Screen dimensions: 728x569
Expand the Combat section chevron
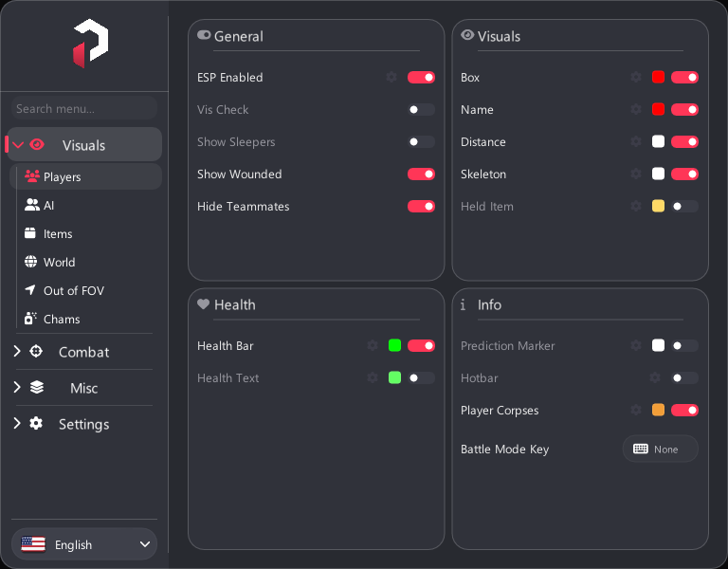pyautogui.click(x=17, y=351)
